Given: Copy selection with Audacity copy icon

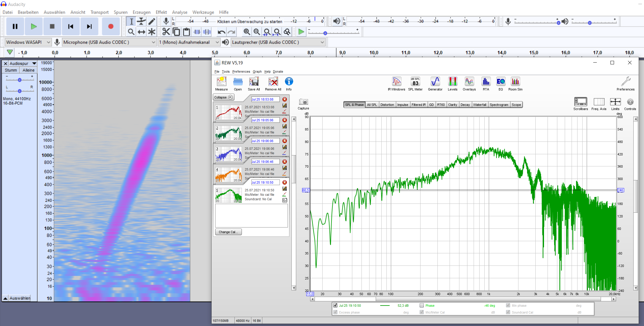Looking at the screenshot, I should click(x=176, y=32).
